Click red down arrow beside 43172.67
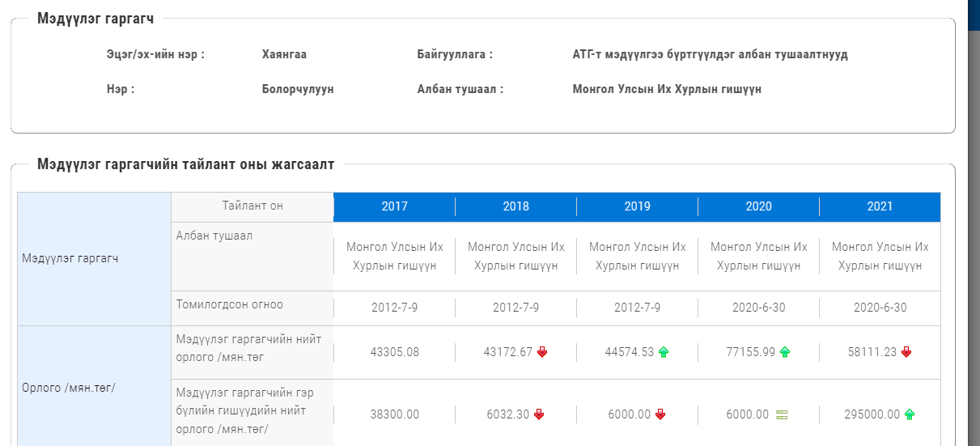The image size is (980, 446). coord(542,352)
